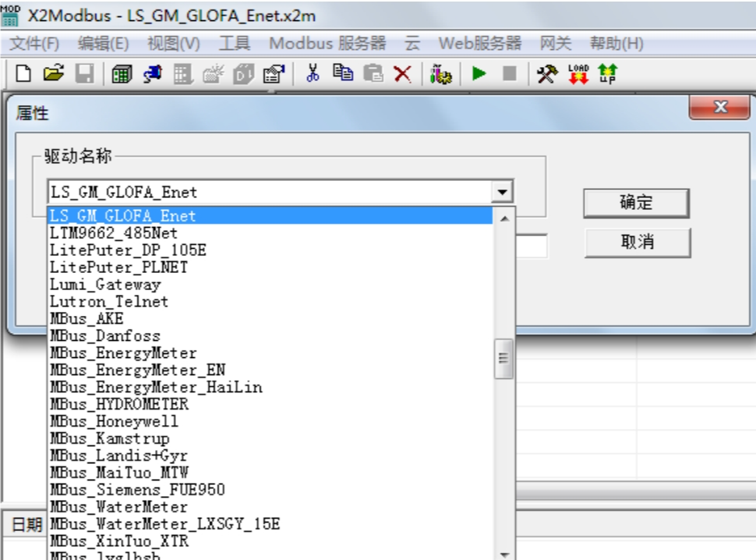Open the 编辑(E) menu
This screenshot has height=560, width=756.
pyautogui.click(x=103, y=44)
